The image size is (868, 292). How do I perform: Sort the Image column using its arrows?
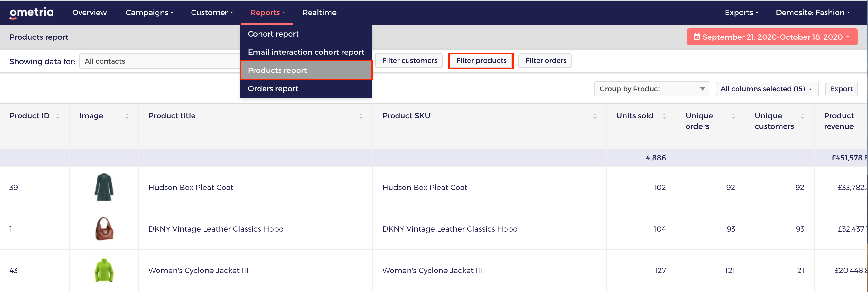click(127, 116)
